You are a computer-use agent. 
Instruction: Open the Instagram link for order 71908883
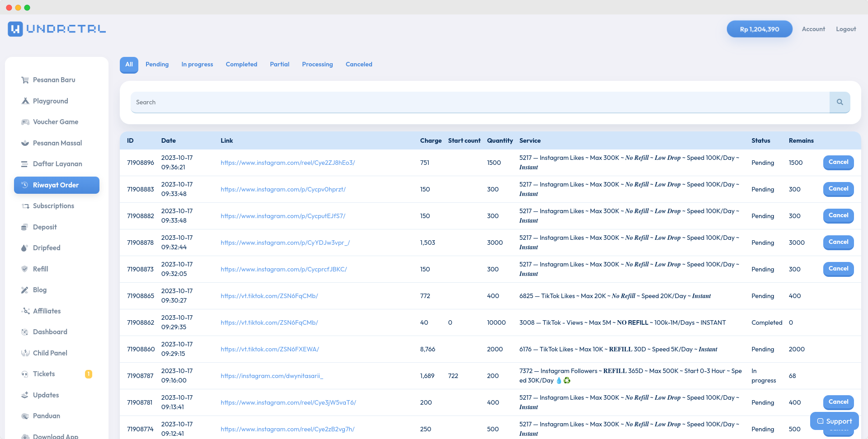coord(283,189)
